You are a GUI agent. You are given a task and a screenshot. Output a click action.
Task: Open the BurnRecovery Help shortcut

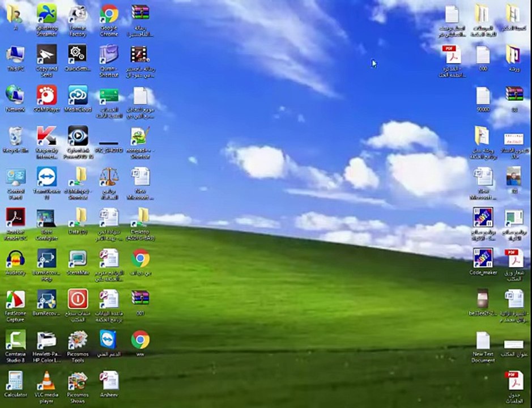click(x=46, y=265)
